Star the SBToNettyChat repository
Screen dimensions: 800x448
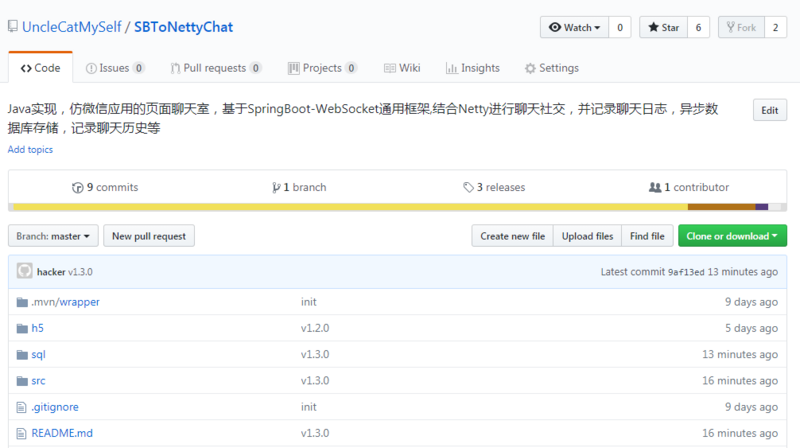(x=664, y=27)
